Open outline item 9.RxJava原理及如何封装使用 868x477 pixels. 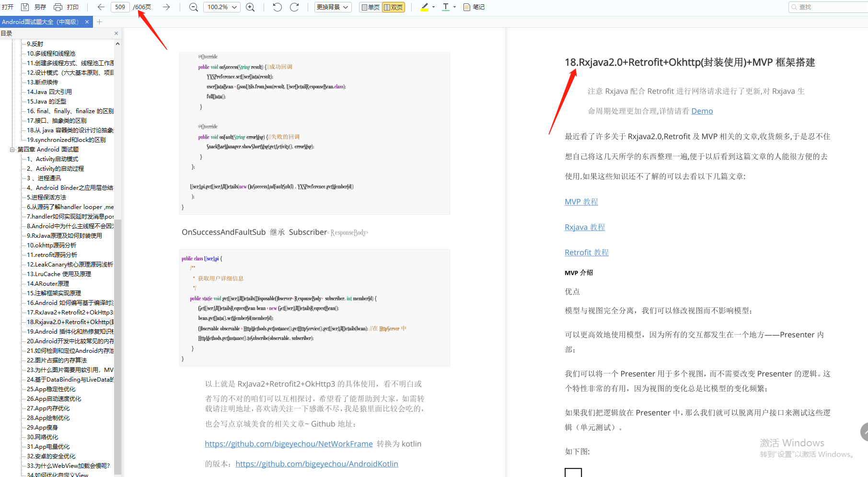65,236
